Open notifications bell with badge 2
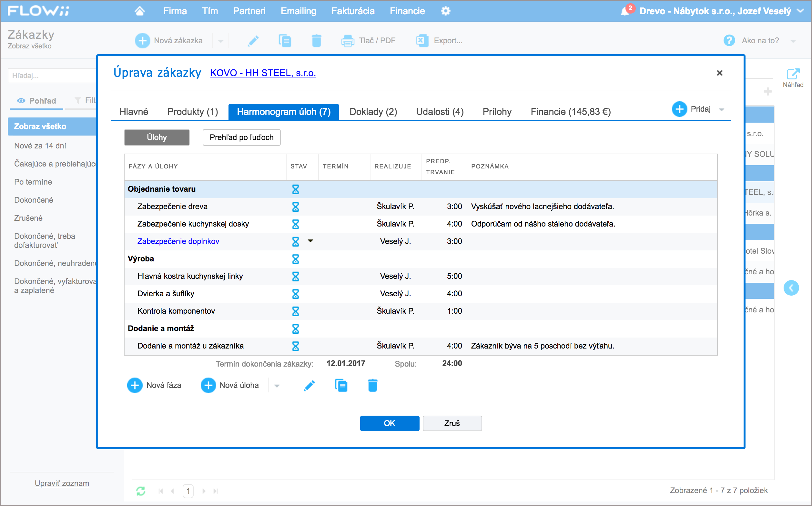 624,11
